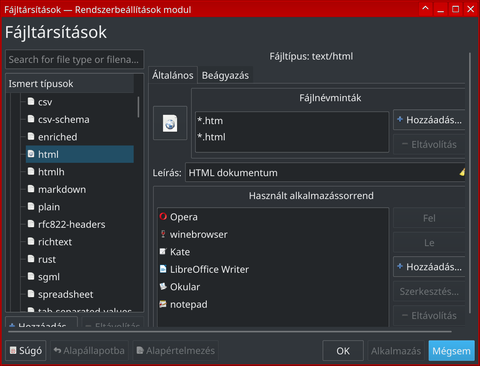
Task: Pick notepad in the application list
Action: (273, 304)
